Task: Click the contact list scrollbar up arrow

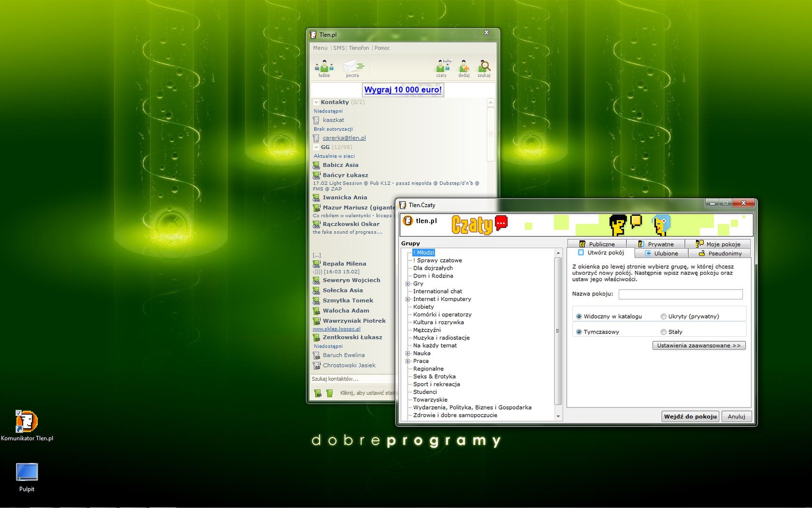Action: (491, 103)
